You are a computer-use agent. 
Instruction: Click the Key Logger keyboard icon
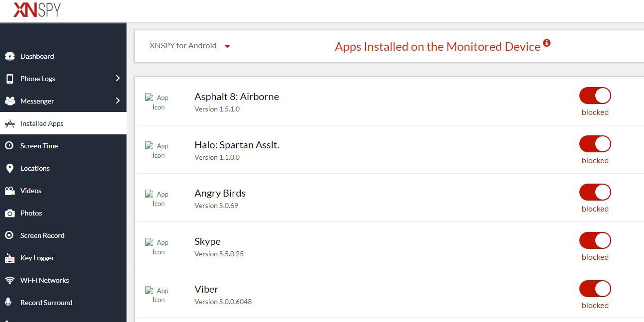9,258
